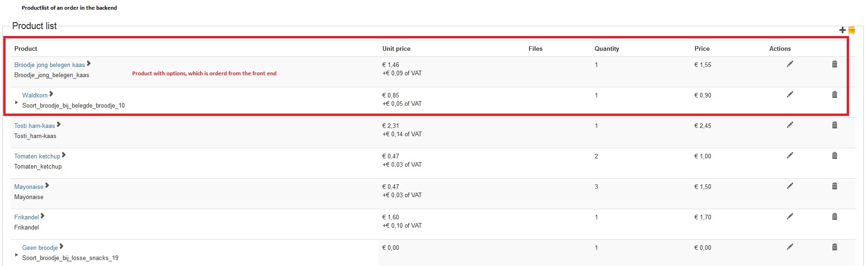Viewport: 868px width, 266px height.
Task: Click the Unit price column header
Action: click(396, 48)
